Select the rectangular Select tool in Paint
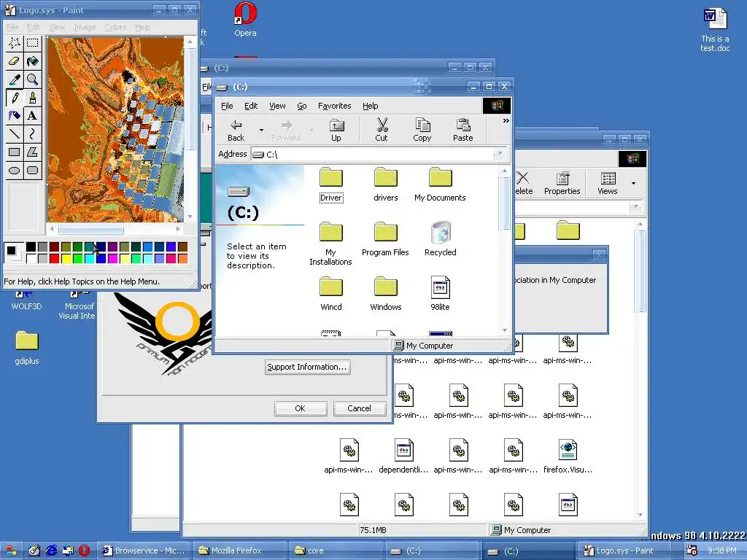The image size is (747, 560). point(32,43)
